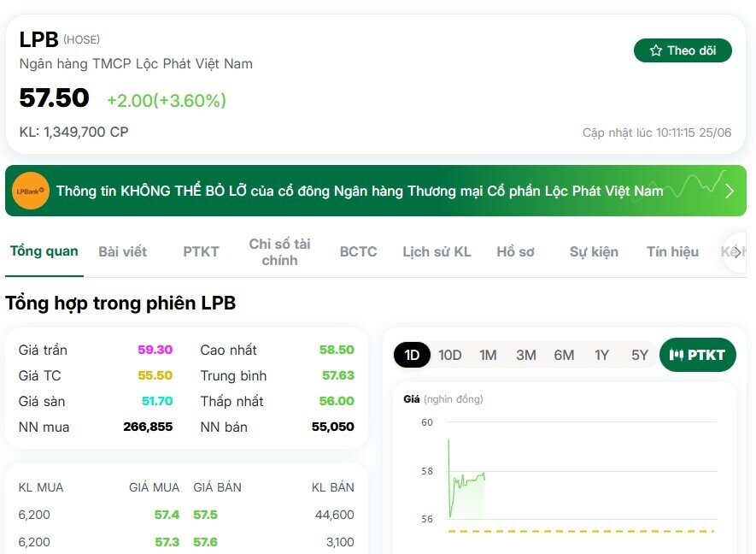Open the Hồ sơ tab
Viewport: 756px width, 554px height.
(x=515, y=252)
